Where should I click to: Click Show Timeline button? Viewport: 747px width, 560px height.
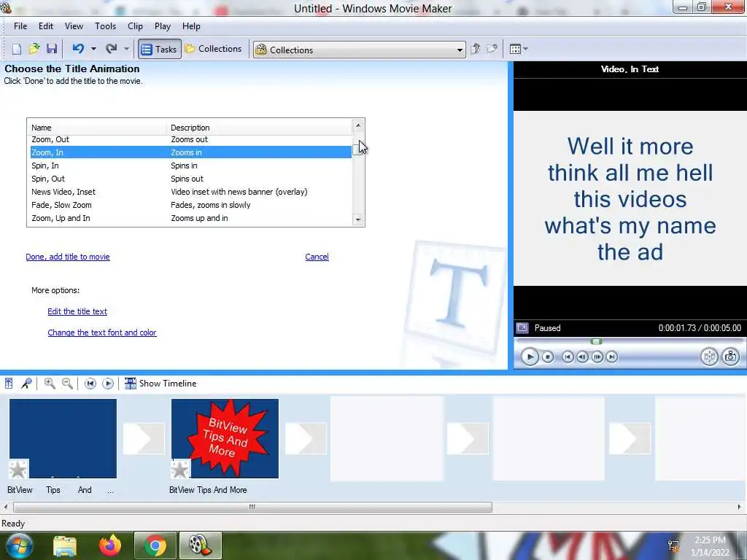coord(160,384)
